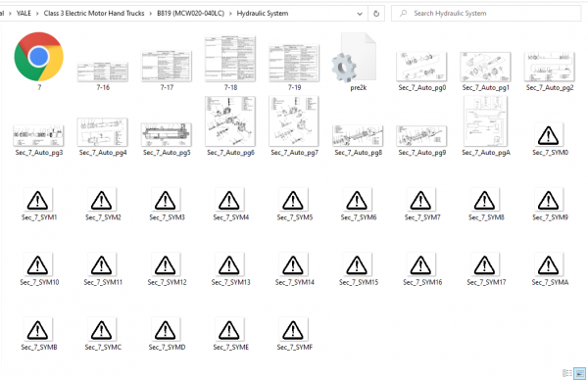588x380 pixels.
Task: Select the 7-18 table thumbnail
Action: click(x=230, y=59)
